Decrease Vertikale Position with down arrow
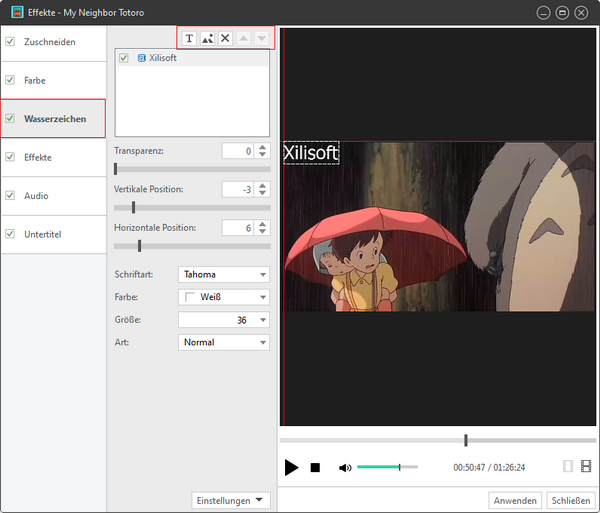The width and height of the screenshot is (600, 513). pyautogui.click(x=262, y=193)
